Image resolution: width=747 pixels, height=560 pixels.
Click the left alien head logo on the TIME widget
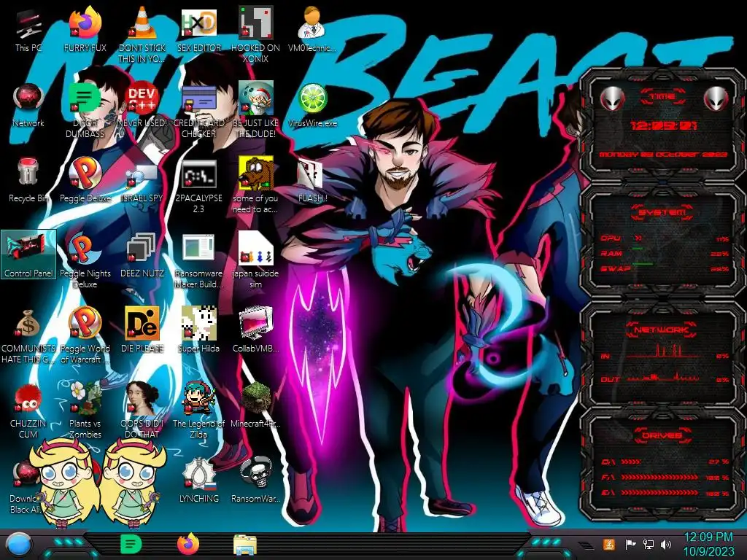pyautogui.click(x=612, y=98)
